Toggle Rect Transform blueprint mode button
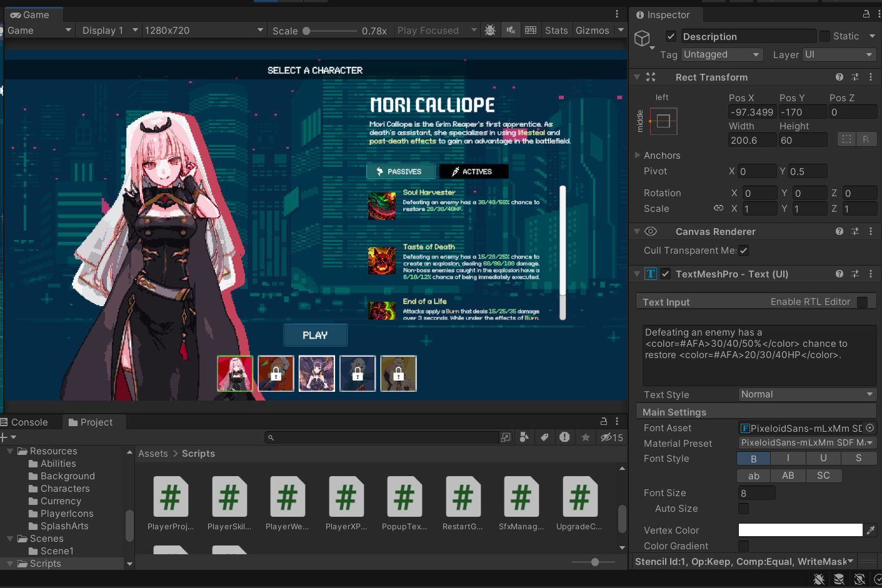The image size is (882, 588). tap(846, 139)
